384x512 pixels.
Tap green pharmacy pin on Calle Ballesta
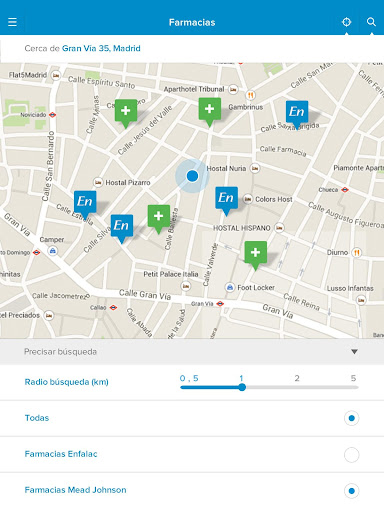159,219
